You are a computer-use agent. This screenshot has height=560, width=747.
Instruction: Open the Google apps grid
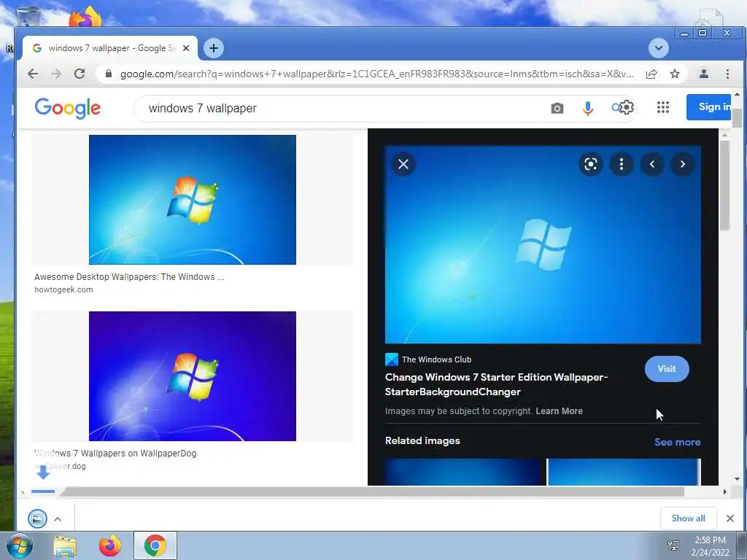tap(662, 107)
